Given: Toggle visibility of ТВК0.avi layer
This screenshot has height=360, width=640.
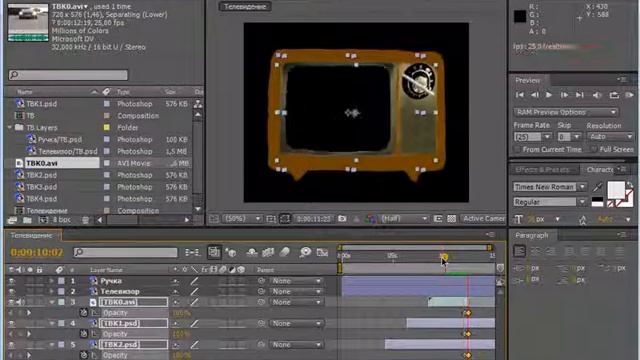Looking at the screenshot, I should [11, 302].
